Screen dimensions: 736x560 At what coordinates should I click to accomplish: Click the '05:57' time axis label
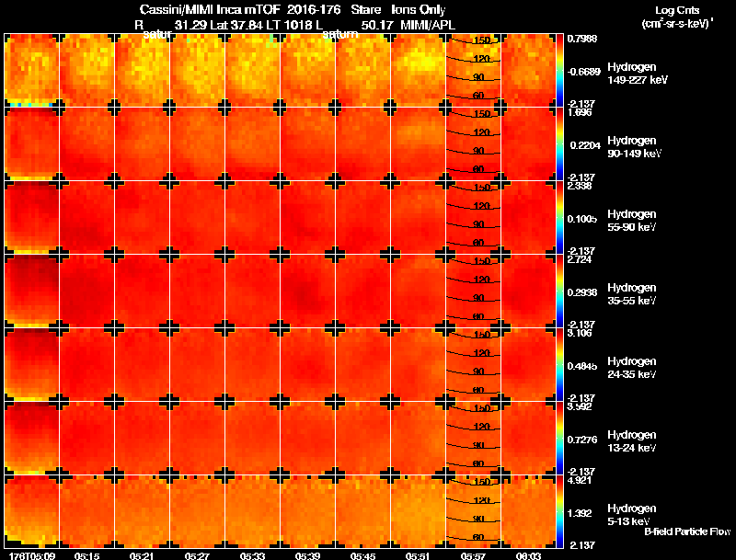(x=473, y=555)
